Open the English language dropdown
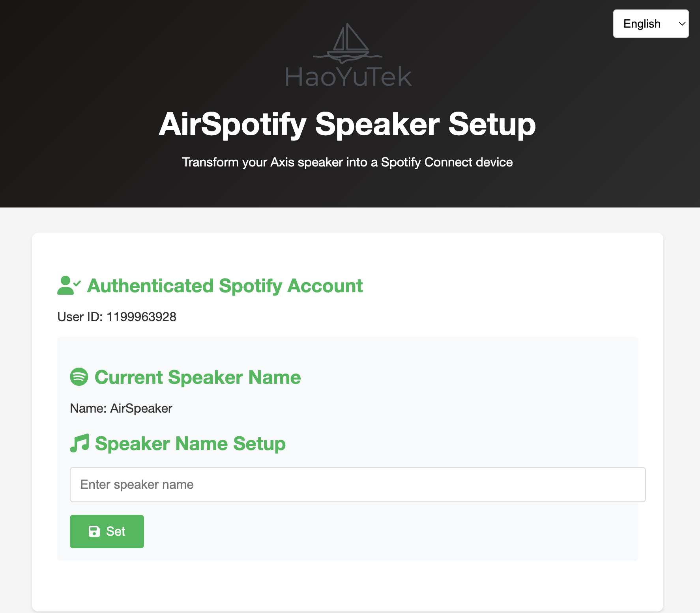Screen dimensions: 700x613 tap(650, 24)
